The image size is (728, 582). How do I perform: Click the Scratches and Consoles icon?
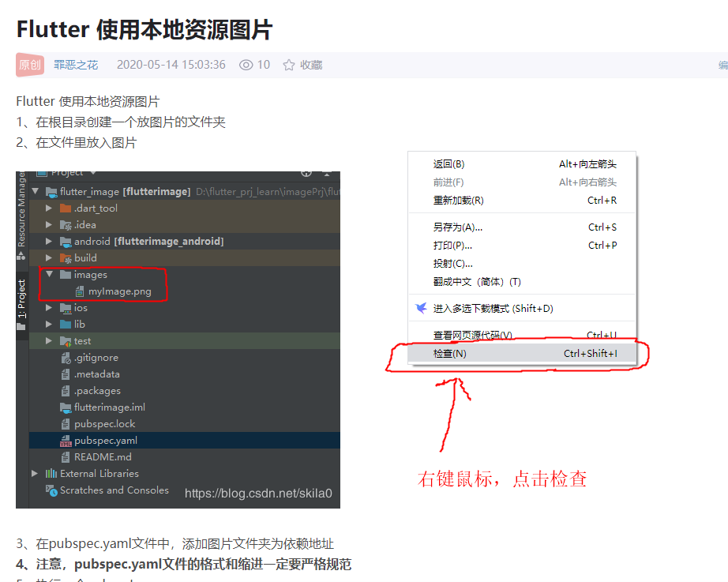pos(51,490)
